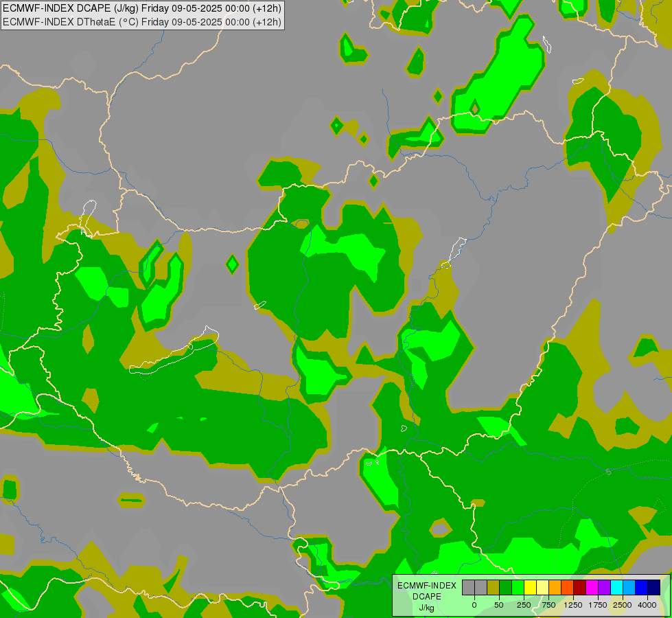Click the olive swatch in the DCAPE legend
Image resolution: width=672 pixels, height=618 pixels.
point(494,587)
